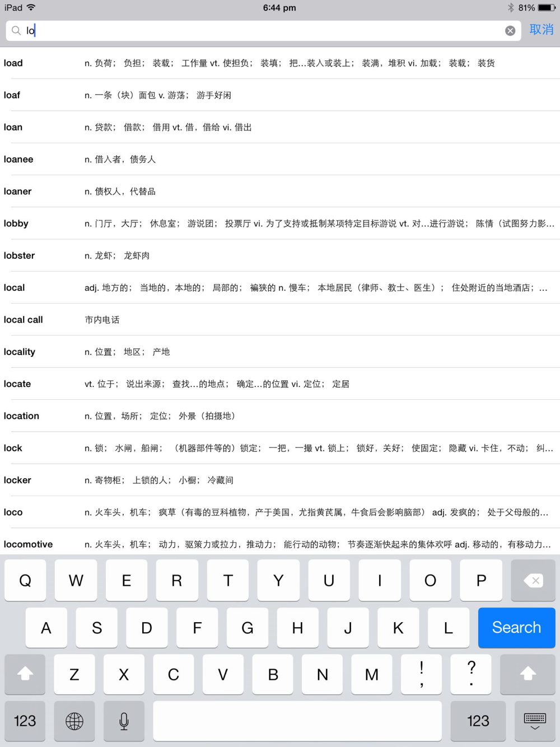This screenshot has height=747, width=560.
Task: Tap the letter Q key
Action: [25, 581]
